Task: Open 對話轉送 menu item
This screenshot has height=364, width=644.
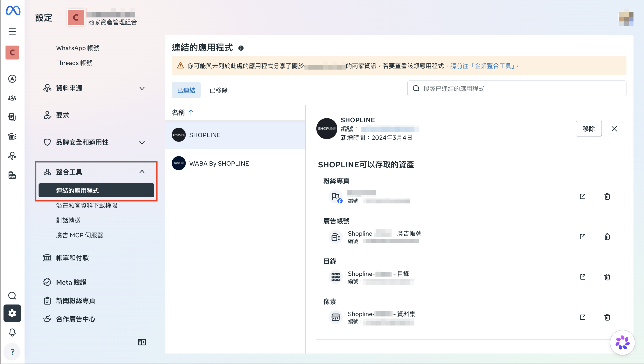Action: tap(68, 220)
